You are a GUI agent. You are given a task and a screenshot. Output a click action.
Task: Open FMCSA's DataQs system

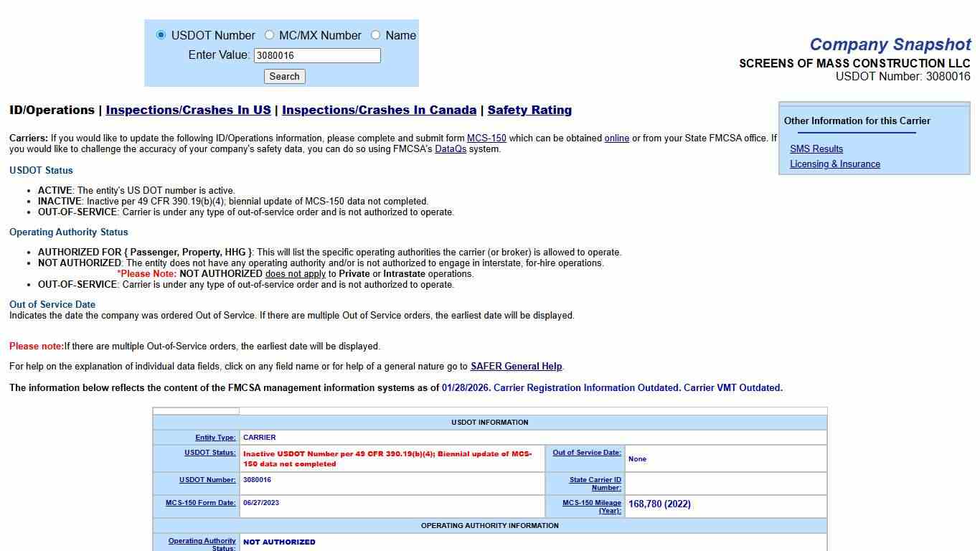coord(451,149)
